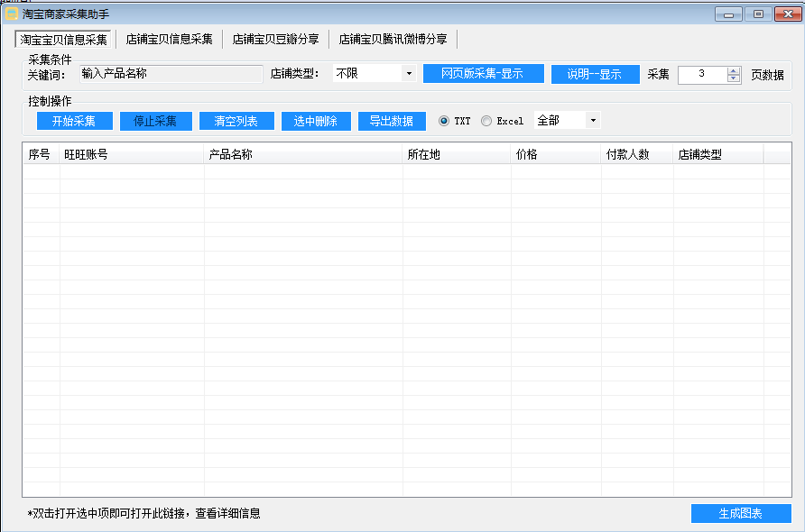Screen dimensions: 805x532
Task: Close the 淘宝商家采集助手 window
Action: pos(788,14)
